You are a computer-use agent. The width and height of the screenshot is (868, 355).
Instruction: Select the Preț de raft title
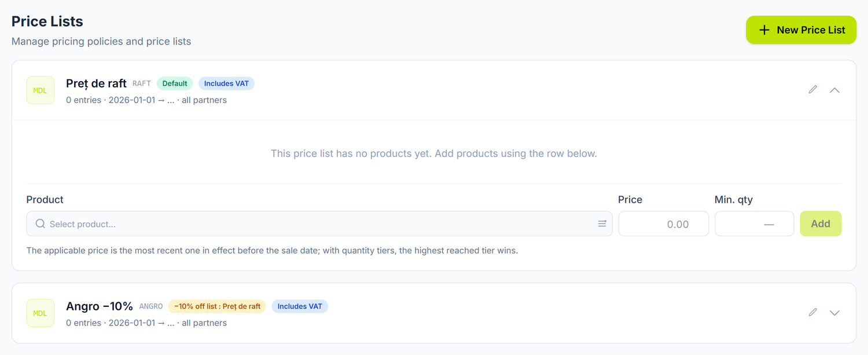coord(96,83)
